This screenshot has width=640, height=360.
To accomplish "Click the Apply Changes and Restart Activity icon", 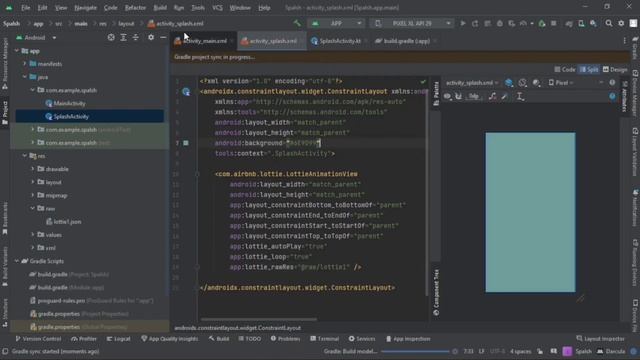I will [x=475, y=24].
